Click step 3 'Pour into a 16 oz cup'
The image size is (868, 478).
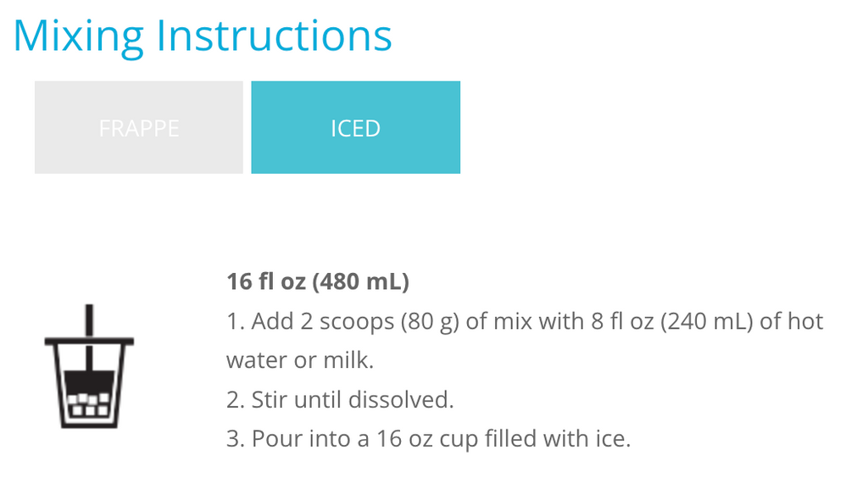click(352, 439)
